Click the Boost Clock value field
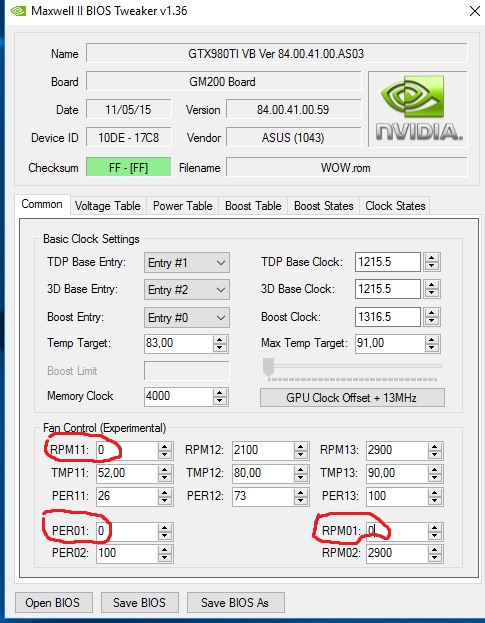The image size is (485, 623). click(x=387, y=317)
